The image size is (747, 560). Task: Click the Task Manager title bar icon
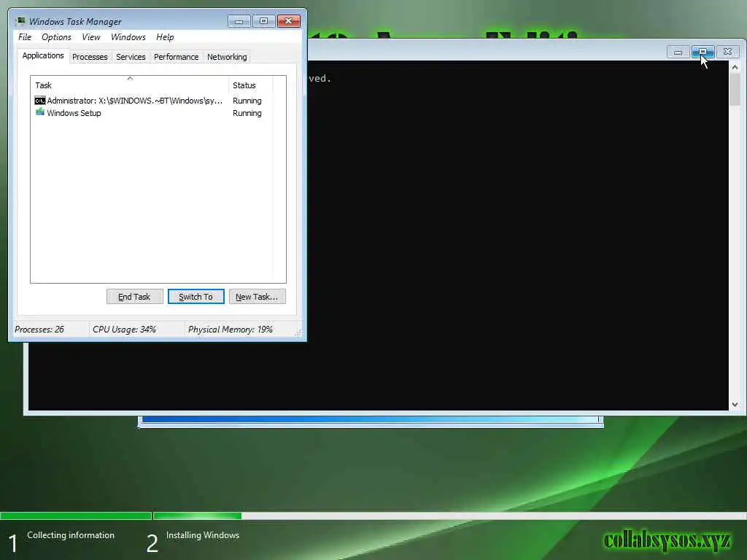tap(20, 21)
